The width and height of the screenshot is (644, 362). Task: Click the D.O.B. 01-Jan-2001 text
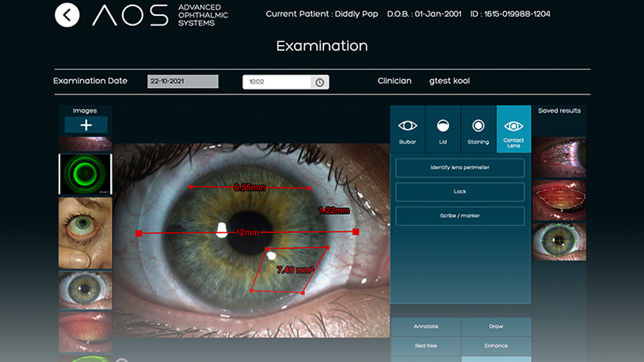424,14
